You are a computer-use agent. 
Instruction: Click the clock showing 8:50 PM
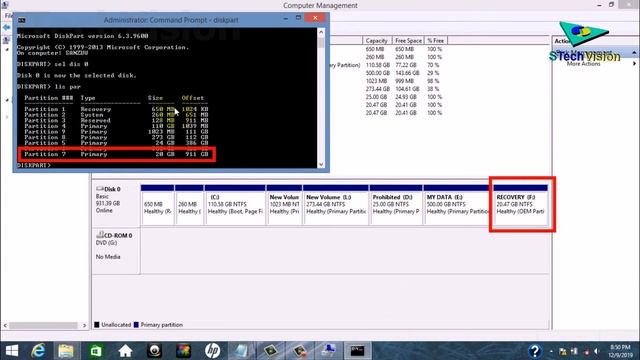click(x=620, y=347)
